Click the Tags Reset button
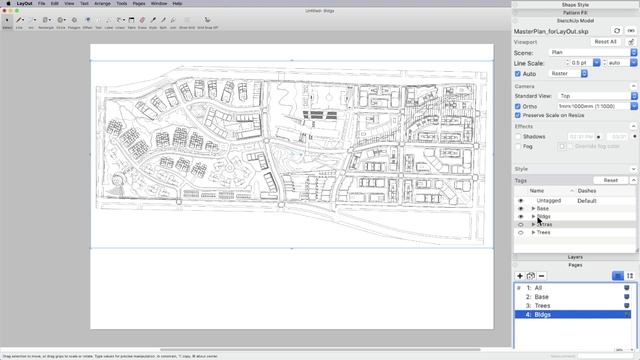Image resolution: width=640 pixels, height=360 pixels. [610, 180]
